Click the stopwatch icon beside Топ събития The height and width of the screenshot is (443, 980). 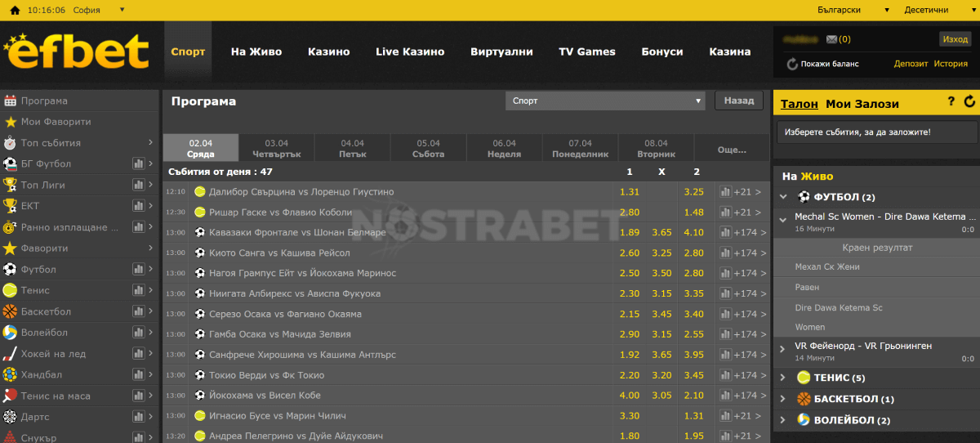tap(10, 143)
